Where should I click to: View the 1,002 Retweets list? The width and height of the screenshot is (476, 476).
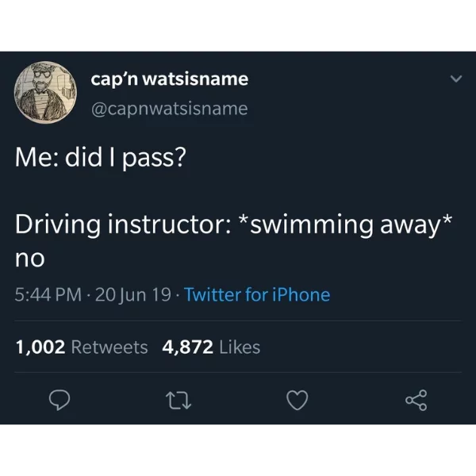(82, 347)
